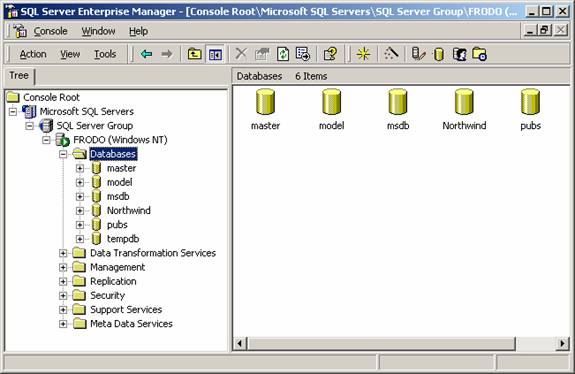
Task: Click left arrow of horizontal scrollbar
Action: point(241,344)
